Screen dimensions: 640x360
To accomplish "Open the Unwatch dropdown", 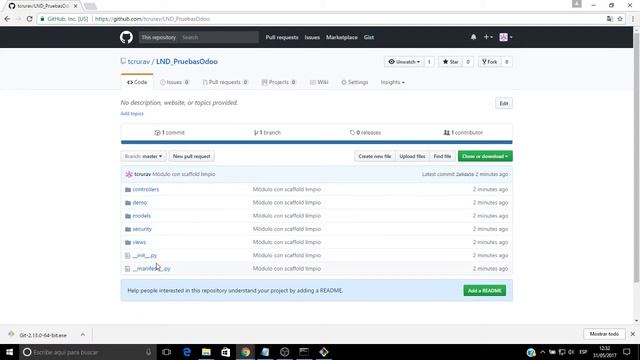I will click(x=404, y=62).
